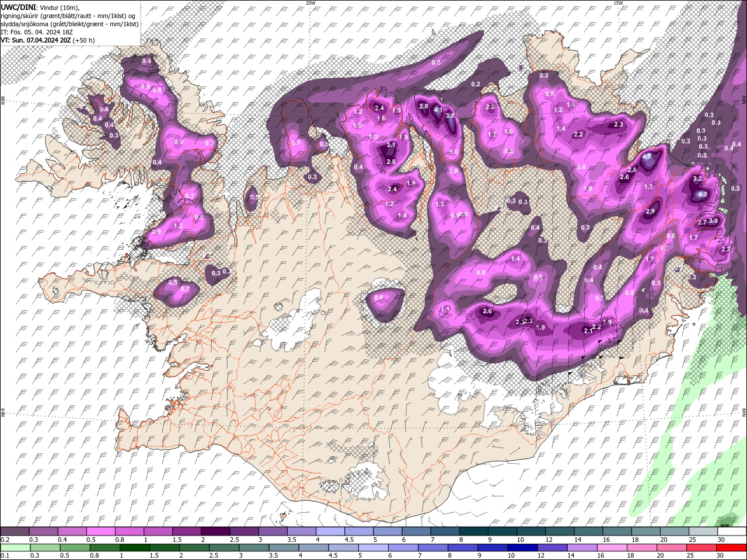Click the UWC/DINI title heading
This screenshot has width=747, height=560.
pyautogui.click(x=19, y=6)
